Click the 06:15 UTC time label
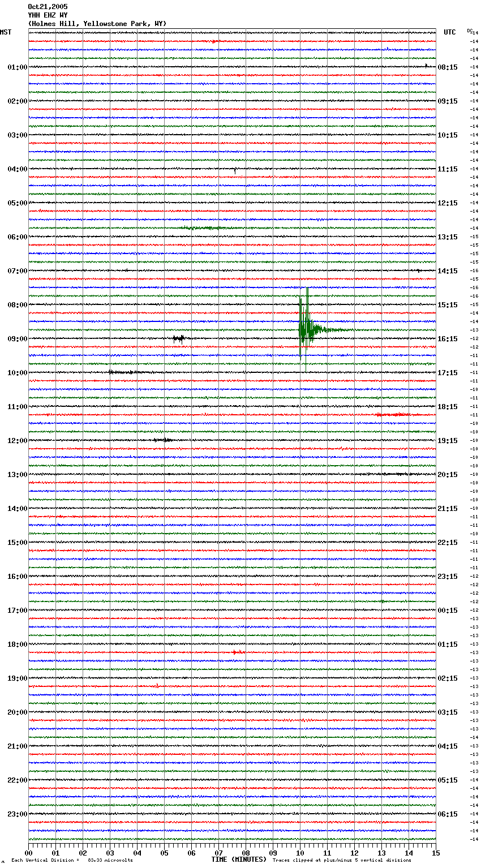This screenshot has width=481, height=868. [448, 814]
